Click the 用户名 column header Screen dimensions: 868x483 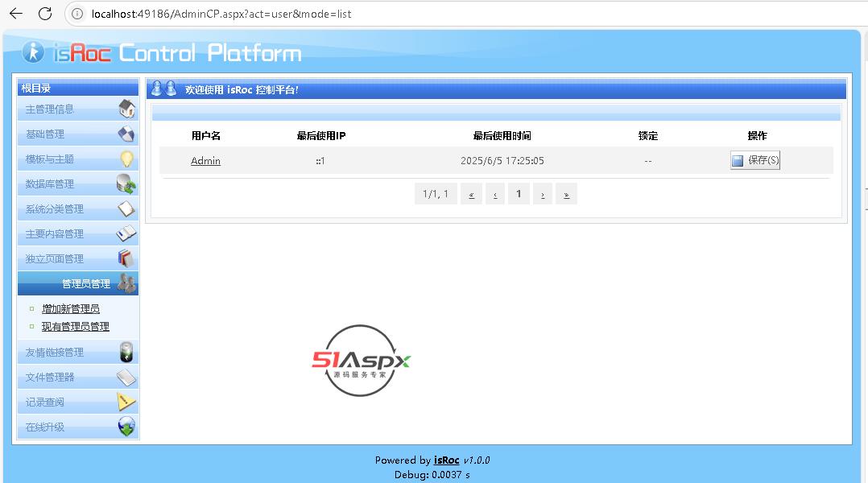[205, 135]
